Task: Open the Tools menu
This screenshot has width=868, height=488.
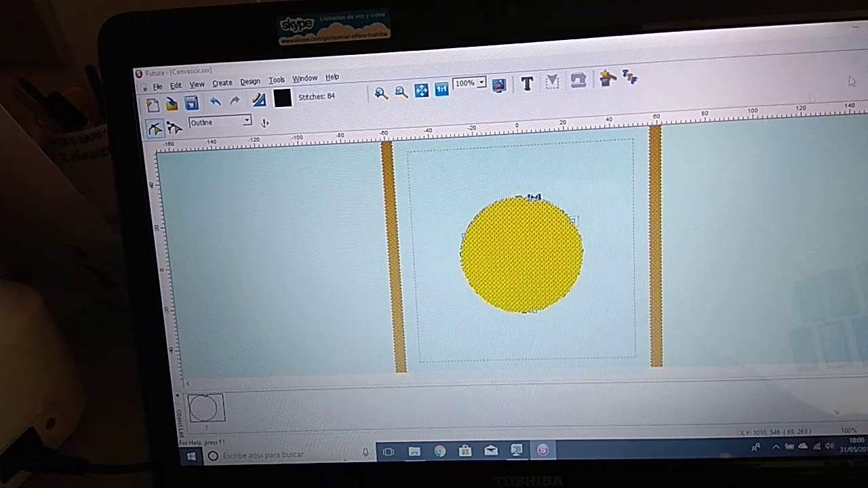Action: click(277, 80)
